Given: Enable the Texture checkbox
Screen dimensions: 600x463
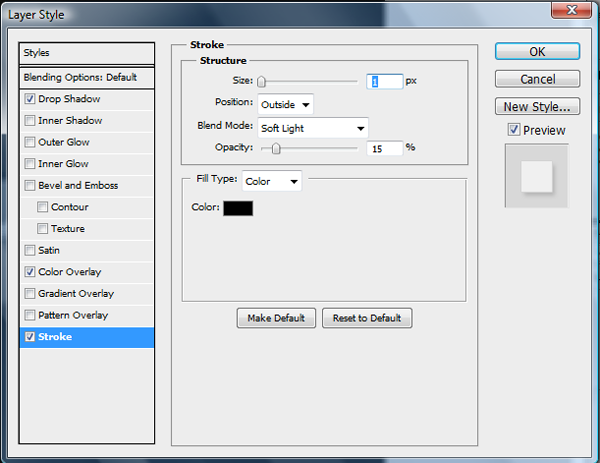Looking at the screenshot, I should tap(42, 228).
